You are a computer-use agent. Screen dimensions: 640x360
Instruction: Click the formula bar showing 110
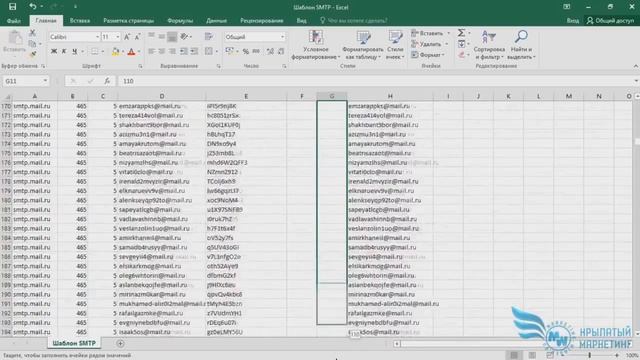click(376, 81)
